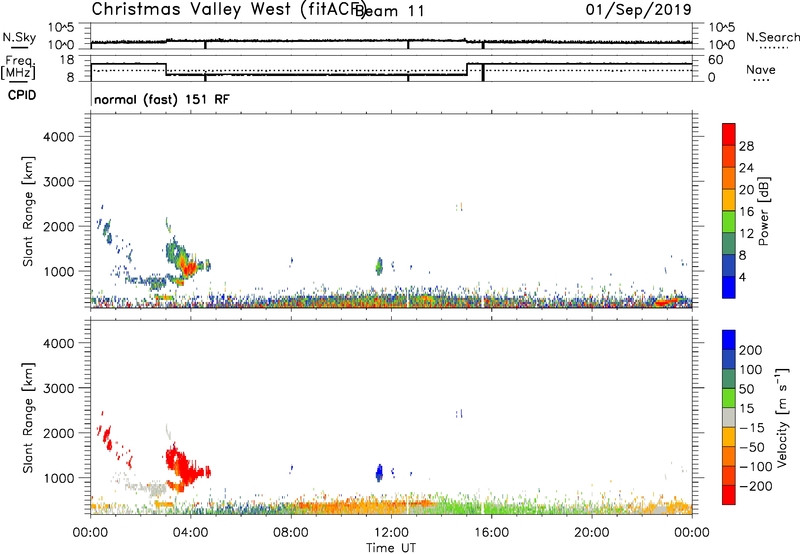This screenshot has height=554, width=800.
Task: Pick the bright blue 0–4 dB Power colorbar segment
Action: click(729, 287)
